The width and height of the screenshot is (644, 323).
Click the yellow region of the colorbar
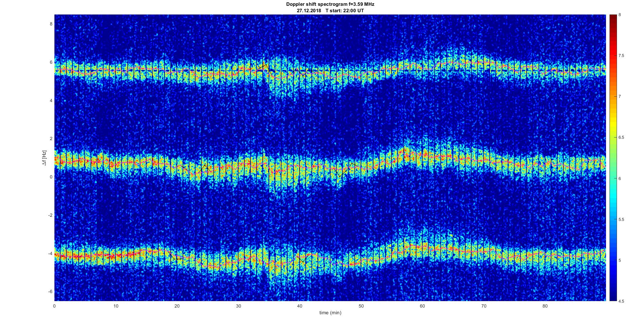[613, 122]
